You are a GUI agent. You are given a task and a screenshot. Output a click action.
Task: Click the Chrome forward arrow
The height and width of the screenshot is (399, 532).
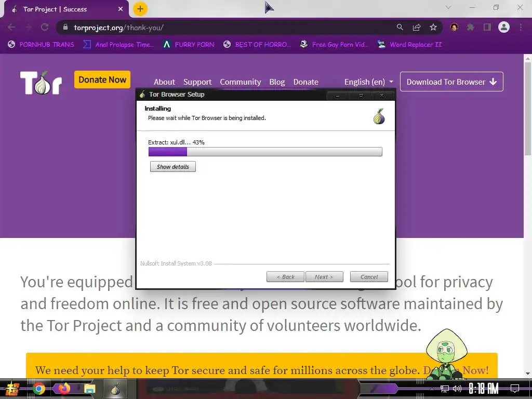[x=28, y=27]
